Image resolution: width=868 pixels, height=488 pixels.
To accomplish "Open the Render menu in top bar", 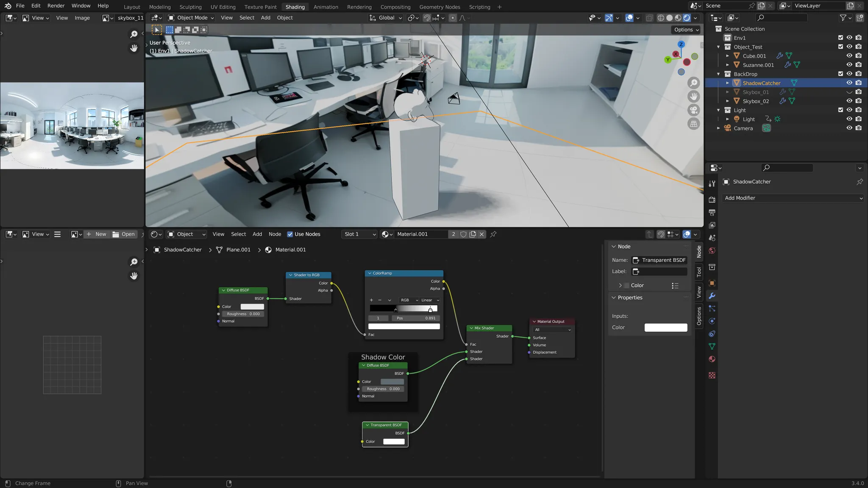I will [56, 6].
